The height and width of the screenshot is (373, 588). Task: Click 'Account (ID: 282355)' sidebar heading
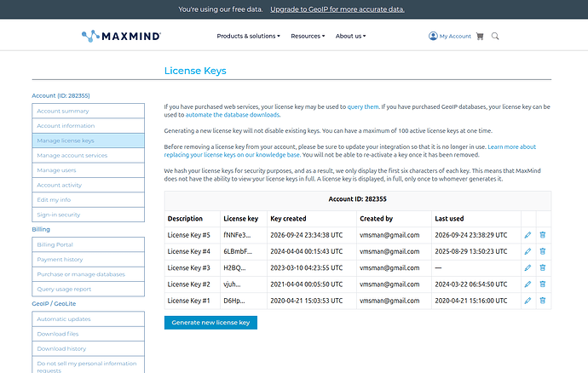[x=61, y=95]
